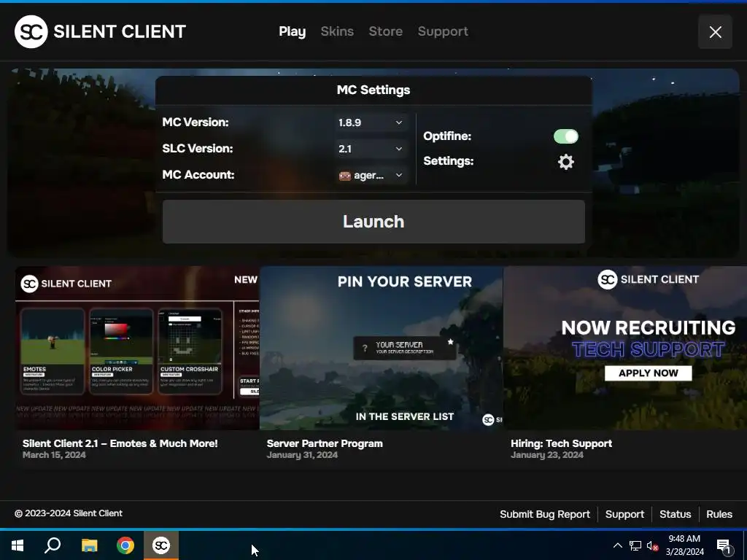Click the 'SILENT CLIENT' header title text
The width and height of the screenshot is (747, 560).
pyautogui.click(x=120, y=31)
